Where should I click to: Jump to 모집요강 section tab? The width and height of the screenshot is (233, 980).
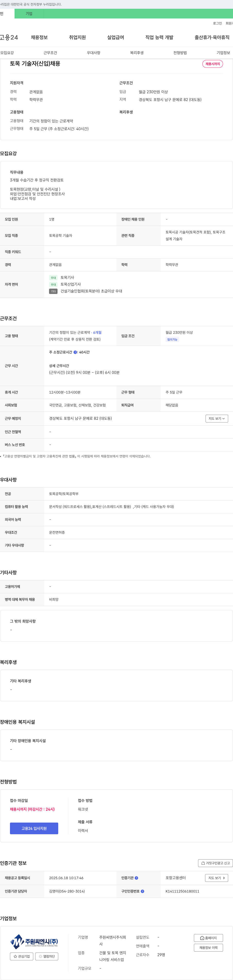[x=7, y=53]
